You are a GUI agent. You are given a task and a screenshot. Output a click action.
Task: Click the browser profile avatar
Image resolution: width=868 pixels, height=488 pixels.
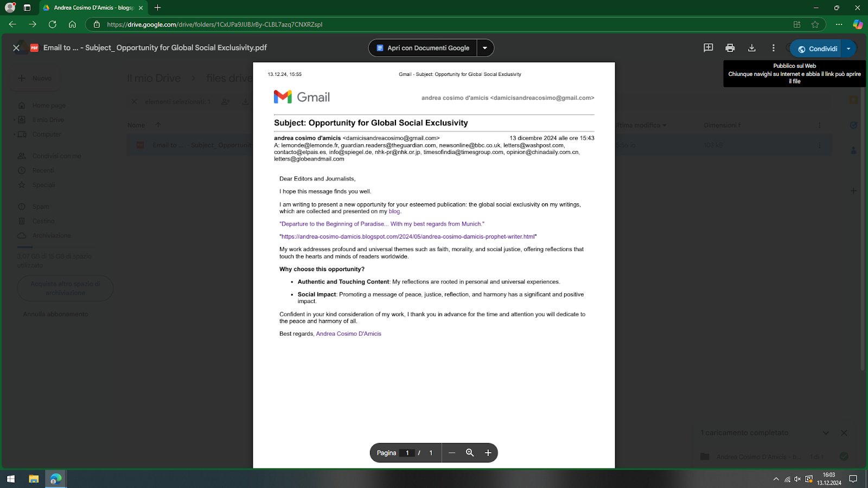click(x=10, y=8)
